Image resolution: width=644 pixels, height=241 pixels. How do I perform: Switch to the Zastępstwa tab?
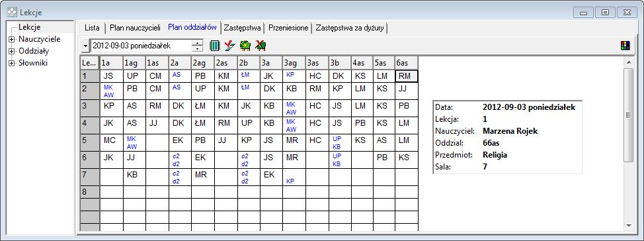242,28
